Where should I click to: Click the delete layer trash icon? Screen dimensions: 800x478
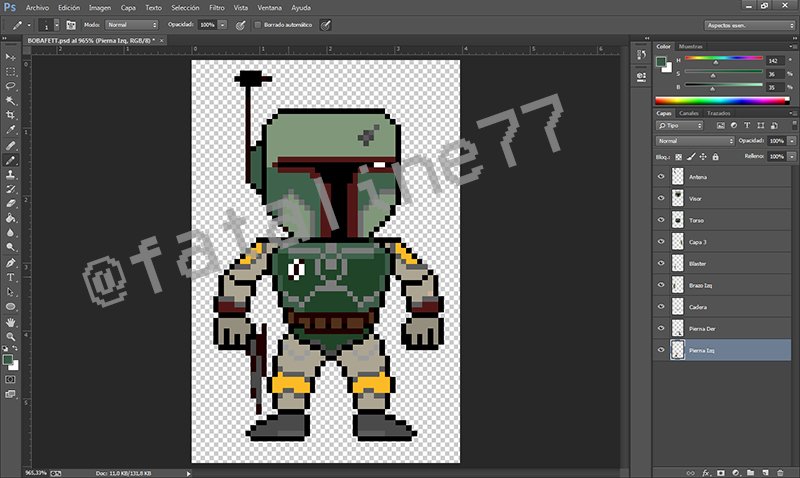pyautogui.click(x=780, y=473)
